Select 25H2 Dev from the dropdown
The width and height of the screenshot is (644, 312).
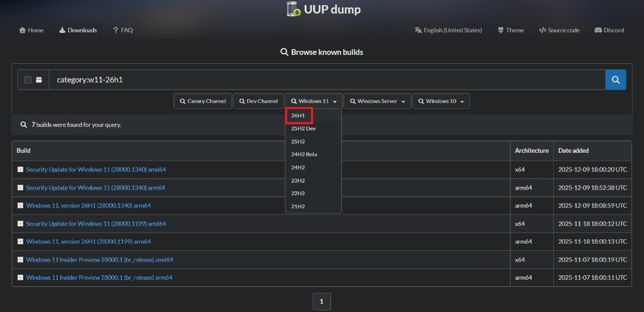pyautogui.click(x=314, y=129)
